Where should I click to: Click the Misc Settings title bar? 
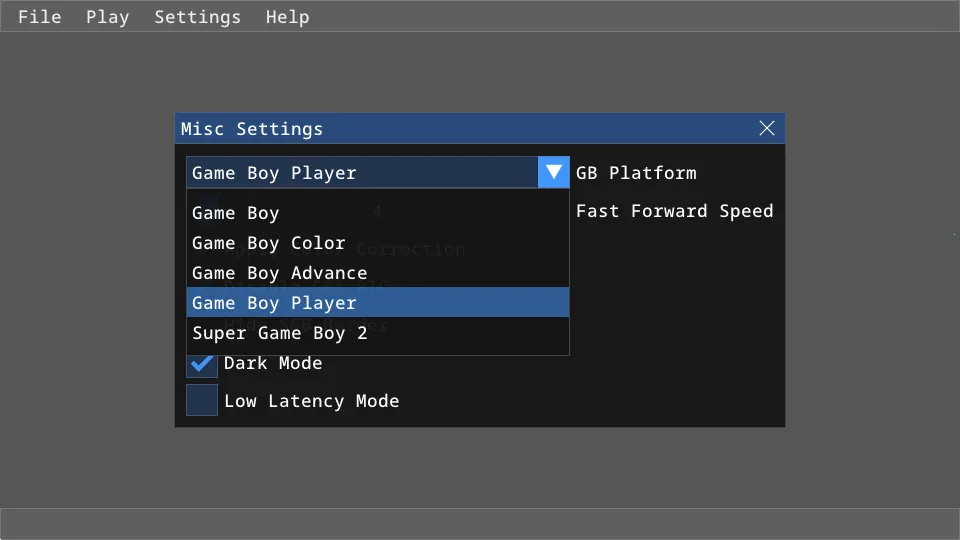tap(450, 128)
